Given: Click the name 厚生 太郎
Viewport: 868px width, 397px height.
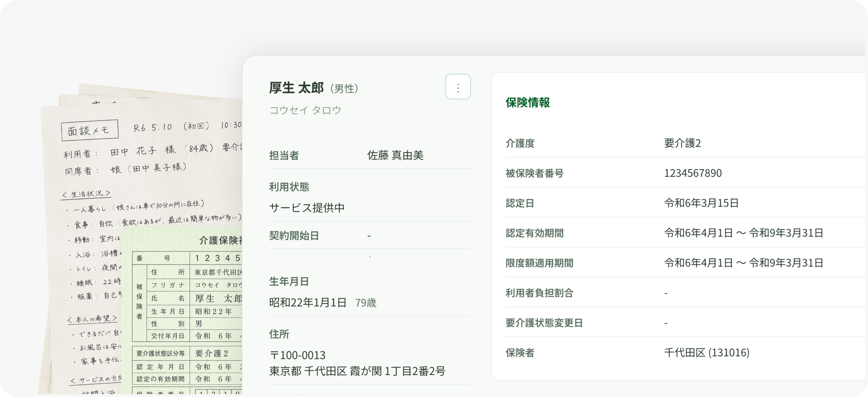Looking at the screenshot, I should click(297, 88).
